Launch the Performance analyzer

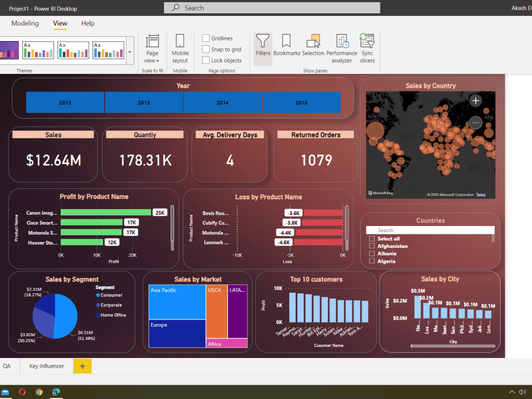coord(342,47)
